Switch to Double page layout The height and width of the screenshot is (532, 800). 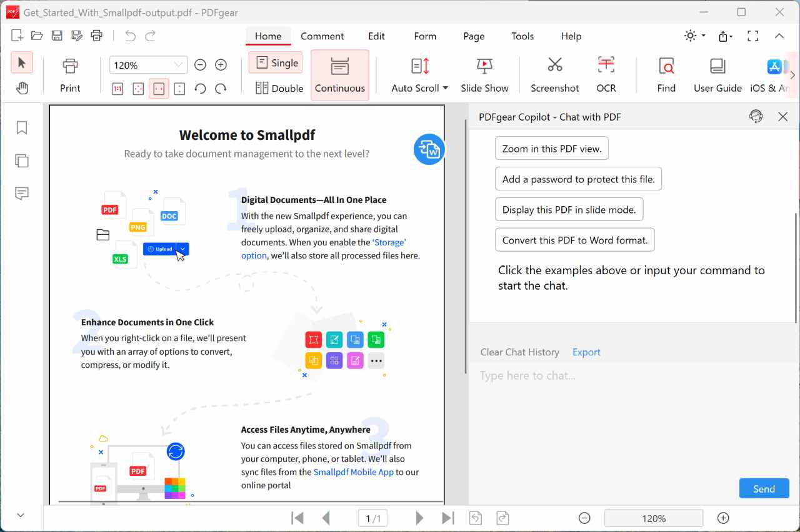point(279,88)
